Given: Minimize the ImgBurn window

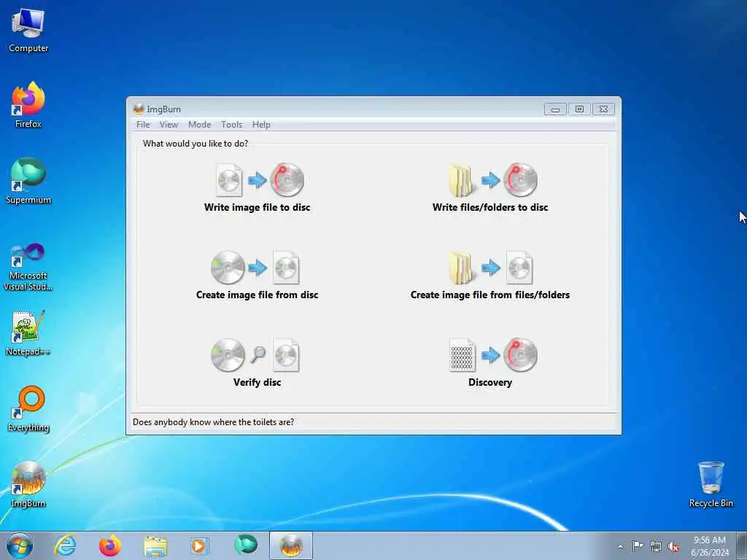Looking at the screenshot, I should point(555,109).
